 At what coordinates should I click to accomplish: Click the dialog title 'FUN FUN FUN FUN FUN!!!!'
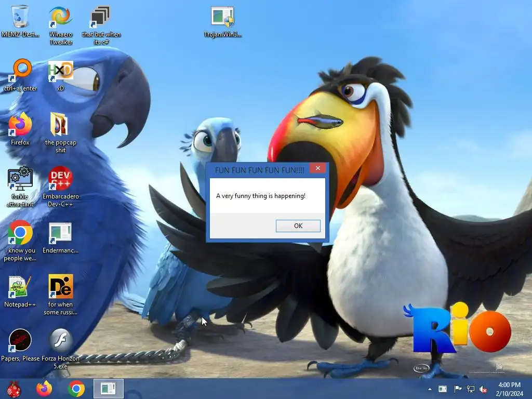click(x=260, y=170)
